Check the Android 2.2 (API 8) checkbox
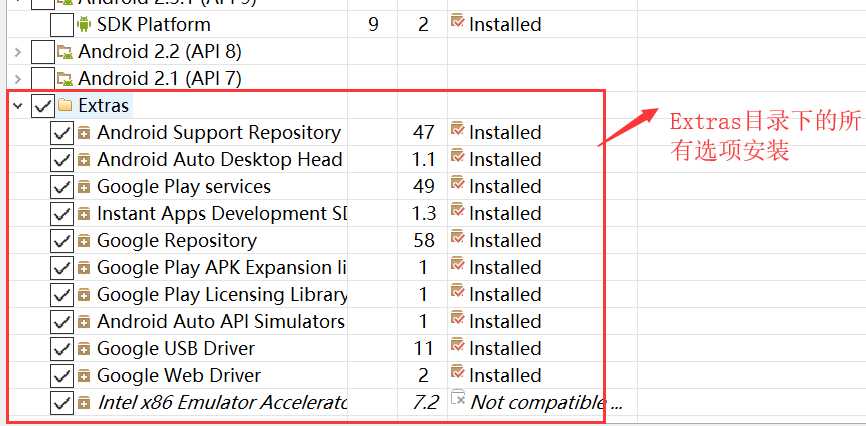866x426 pixels. pos(43,51)
